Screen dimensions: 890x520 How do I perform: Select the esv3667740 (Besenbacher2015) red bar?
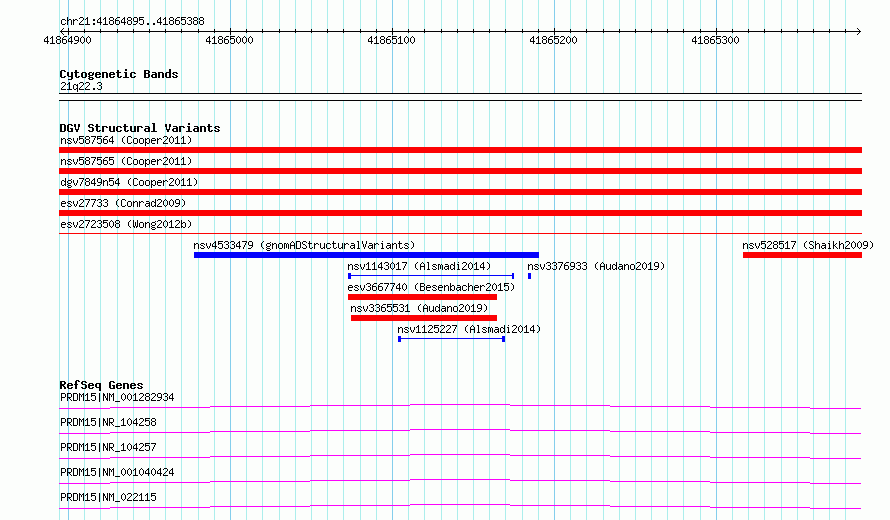422,297
